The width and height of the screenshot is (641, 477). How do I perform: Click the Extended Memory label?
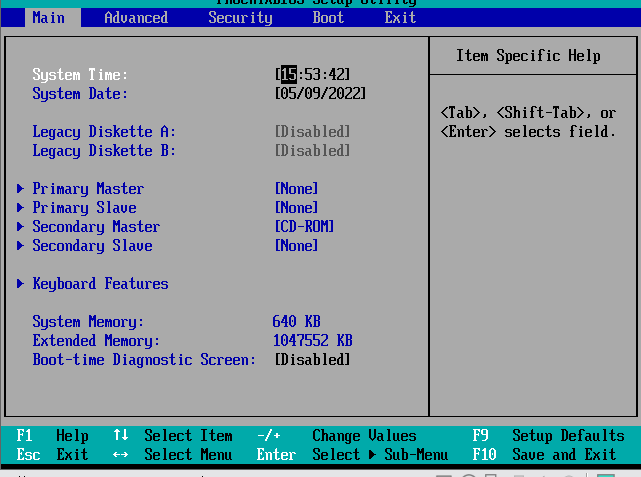pyautogui.click(x=96, y=341)
